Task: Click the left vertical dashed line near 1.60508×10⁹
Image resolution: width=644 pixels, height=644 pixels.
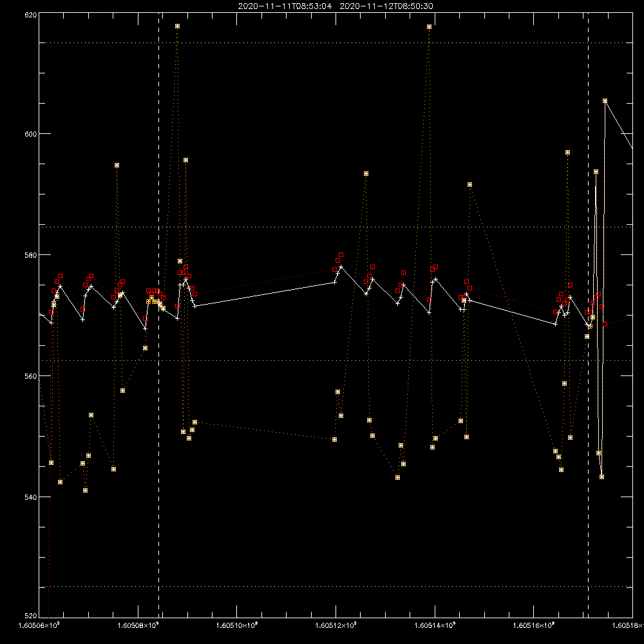Action: click(159, 315)
